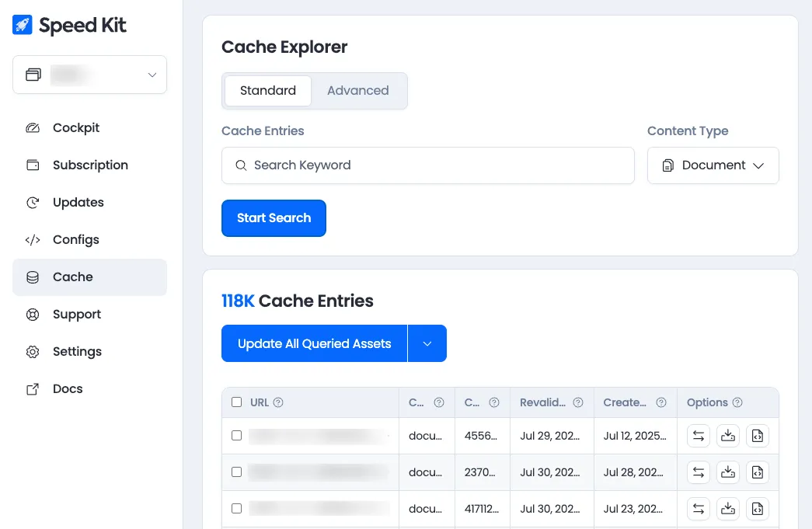This screenshot has width=812, height=529.
Task: Open the Configs section
Action: 89,240
